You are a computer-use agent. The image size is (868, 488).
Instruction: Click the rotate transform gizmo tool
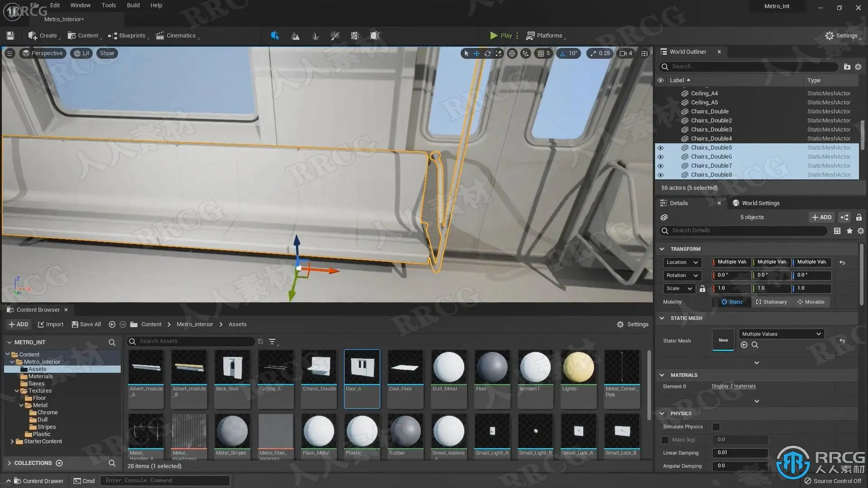pyautogui.click(x=487, y=53)
